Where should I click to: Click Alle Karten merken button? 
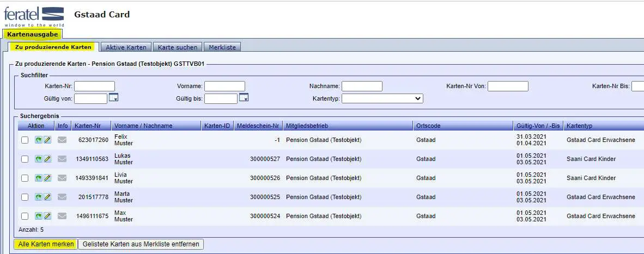tap(46, 244)
